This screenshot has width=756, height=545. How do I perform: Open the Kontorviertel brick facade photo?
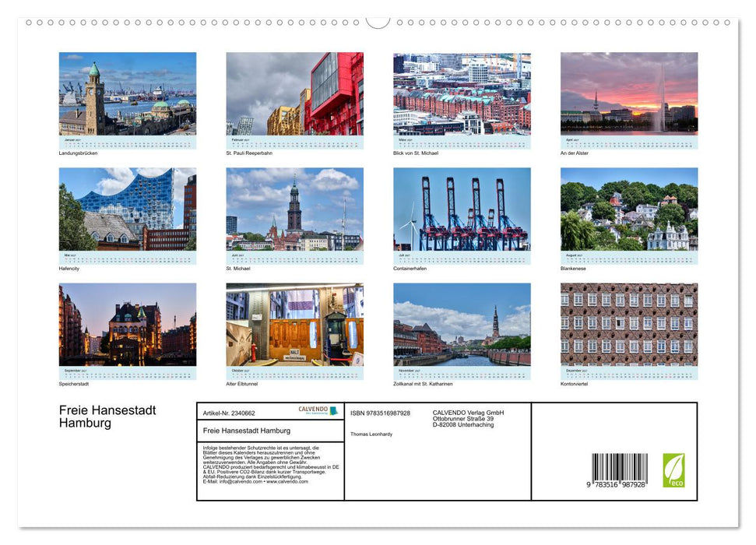629,325
